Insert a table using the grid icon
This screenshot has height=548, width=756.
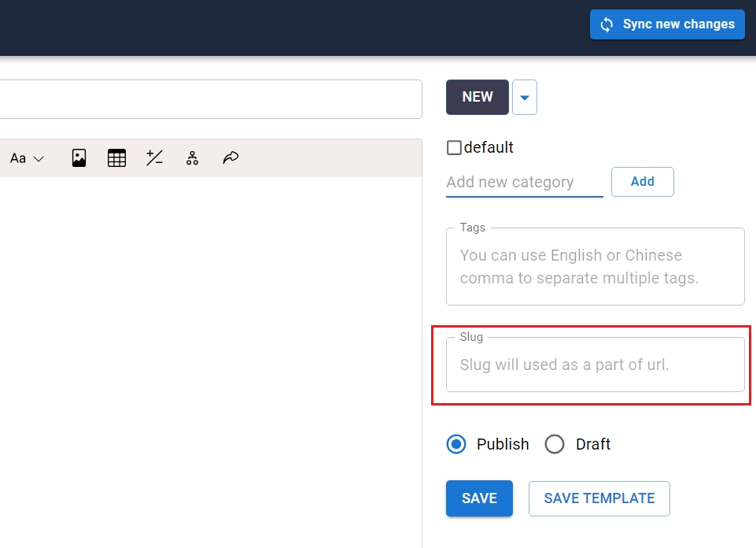[116, 158]
